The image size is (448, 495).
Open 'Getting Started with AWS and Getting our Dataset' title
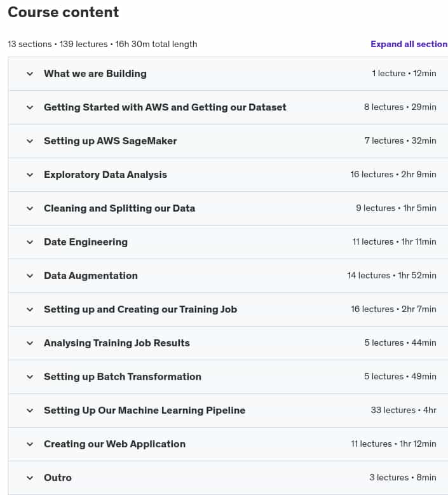pyautogui.click(x=165, y=107)
